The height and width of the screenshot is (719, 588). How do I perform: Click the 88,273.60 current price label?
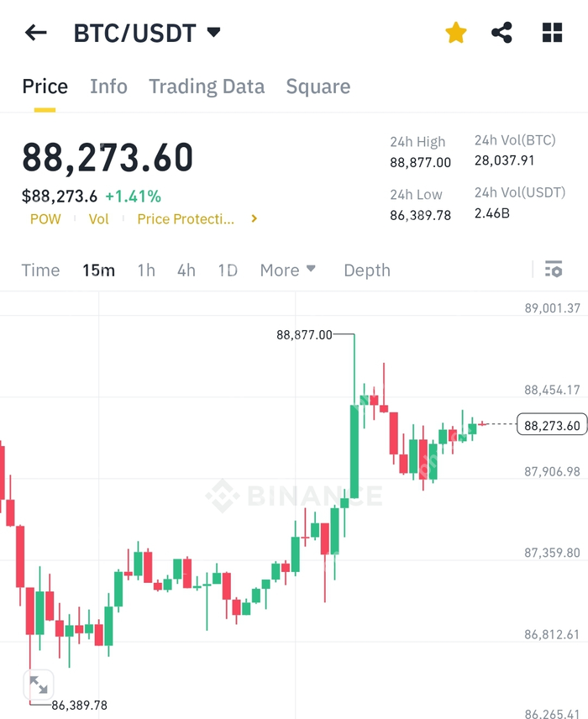(x=550, y=426)
